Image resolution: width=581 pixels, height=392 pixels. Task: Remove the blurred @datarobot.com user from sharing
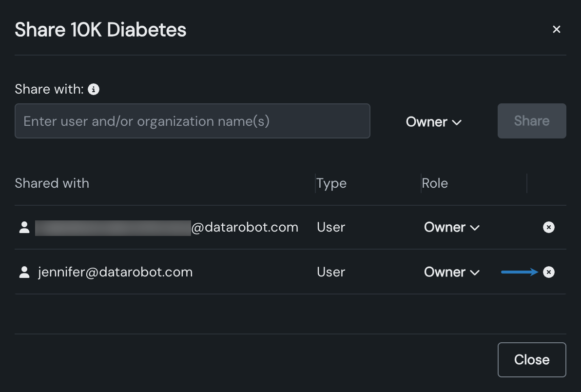click(x=549, y=227)
